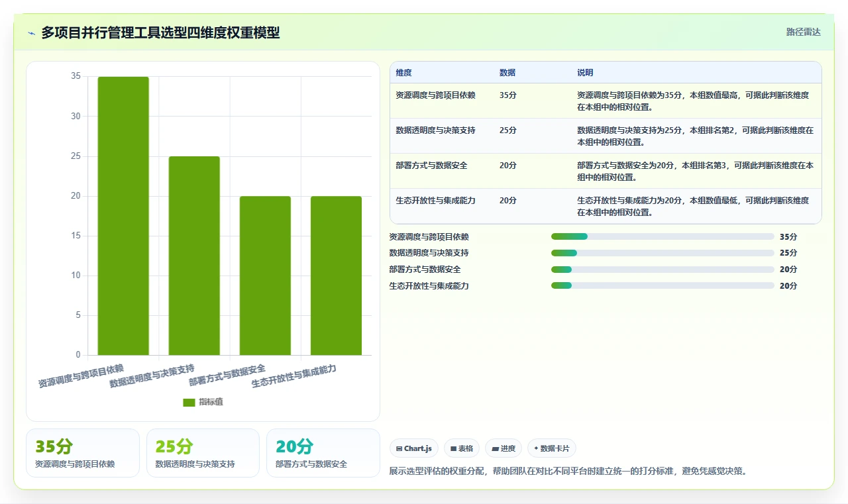Screen dimensions: 848x504
Task: Click the 35分 data card
Action: 83,453
